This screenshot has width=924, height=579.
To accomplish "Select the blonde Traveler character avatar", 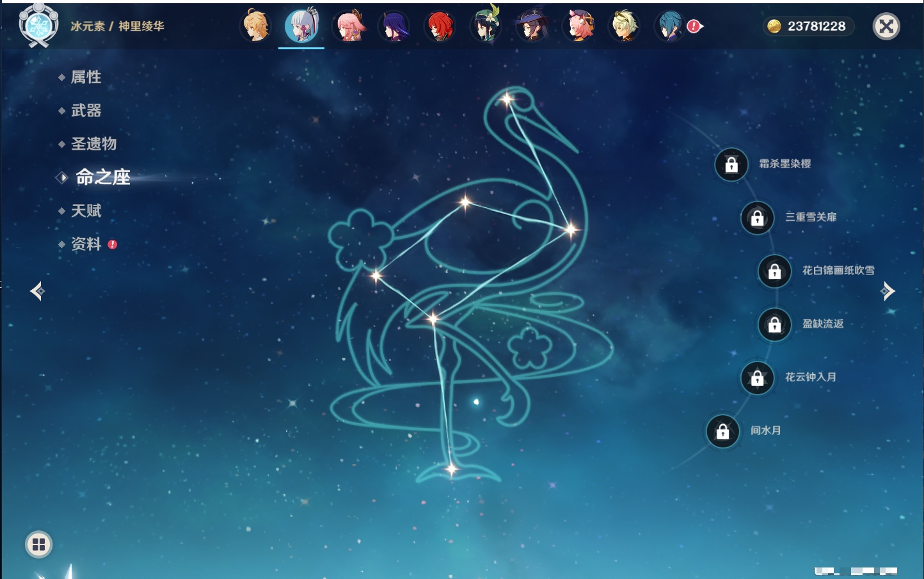I will pos(255,26).
